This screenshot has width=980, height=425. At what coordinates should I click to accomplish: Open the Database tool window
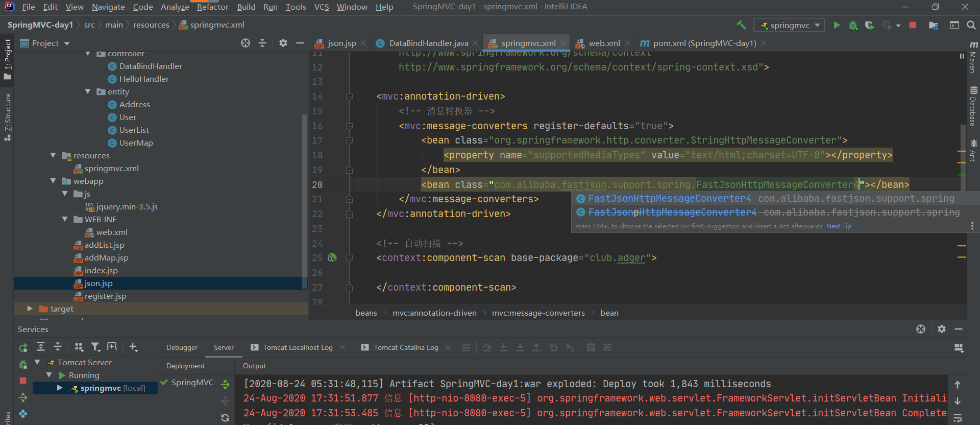(973, 106)
